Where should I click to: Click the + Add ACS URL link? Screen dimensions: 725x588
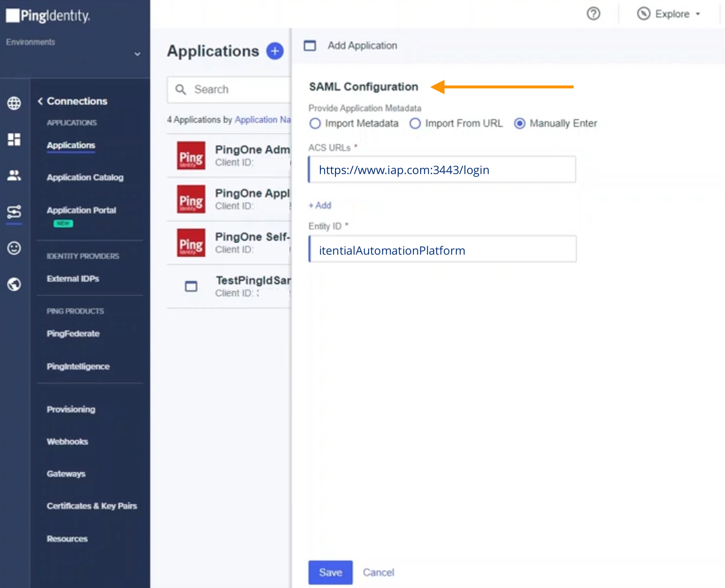[320, 205]
